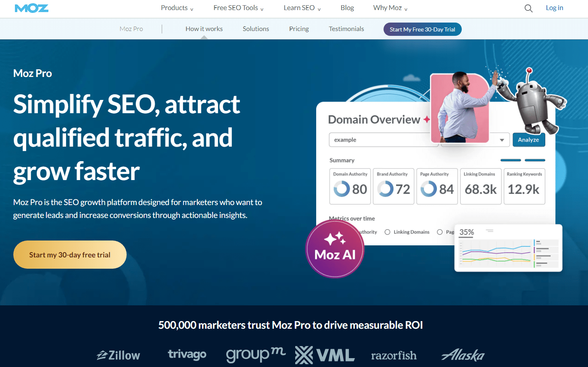Go to Testimonials section
This screenshot has height=367, width=588.
(346, 29)
